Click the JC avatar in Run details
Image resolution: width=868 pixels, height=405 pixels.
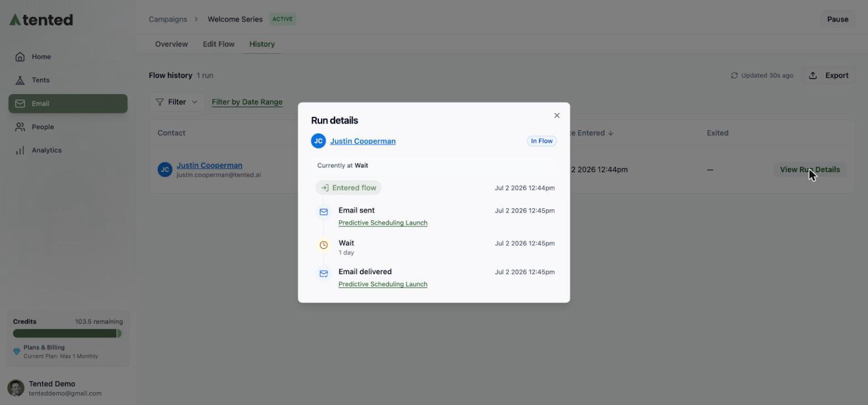click(318, 141)
